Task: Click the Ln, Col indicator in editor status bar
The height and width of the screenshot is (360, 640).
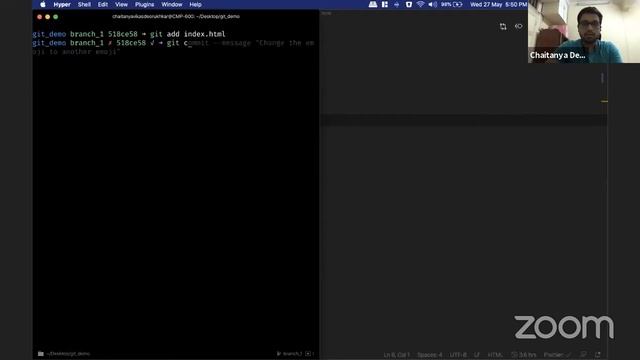Action: tap(396, 355)
